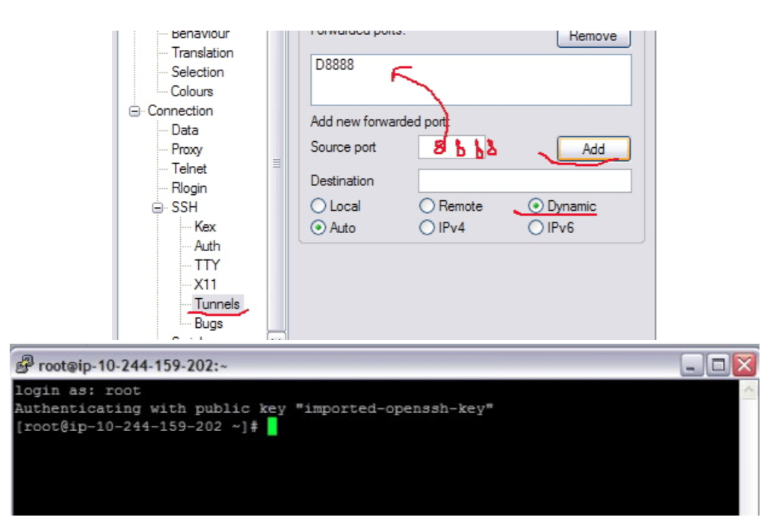This screenshot has height=532, width=769.
Task: Select the IPv4 radio button
Action: coord(427,228)
